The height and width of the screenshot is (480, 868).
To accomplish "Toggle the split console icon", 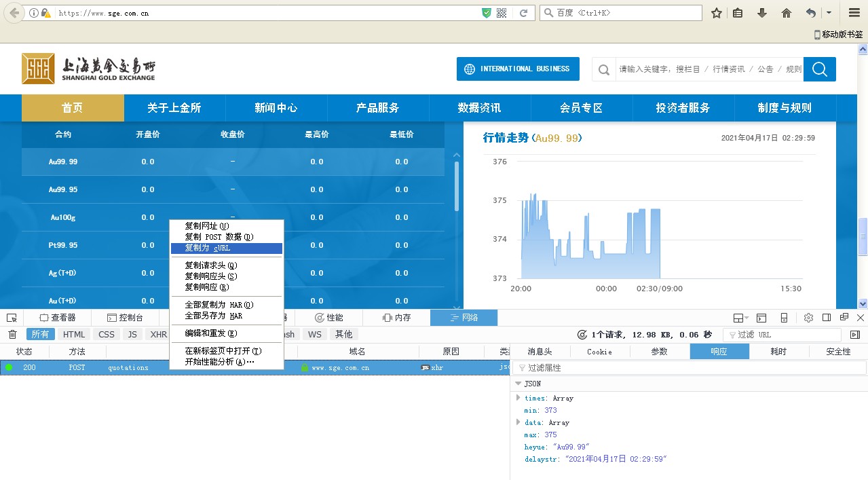I will point(761,317).
